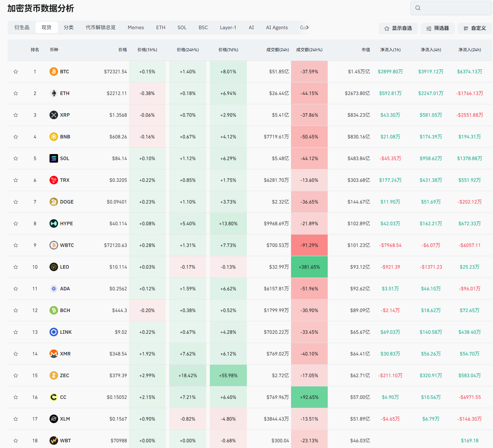Click LEO's green +381.65% volume cell
Image resolution: width=493 pixels, height=448 pixels.
pyautogui.click(x=309, y=267)
